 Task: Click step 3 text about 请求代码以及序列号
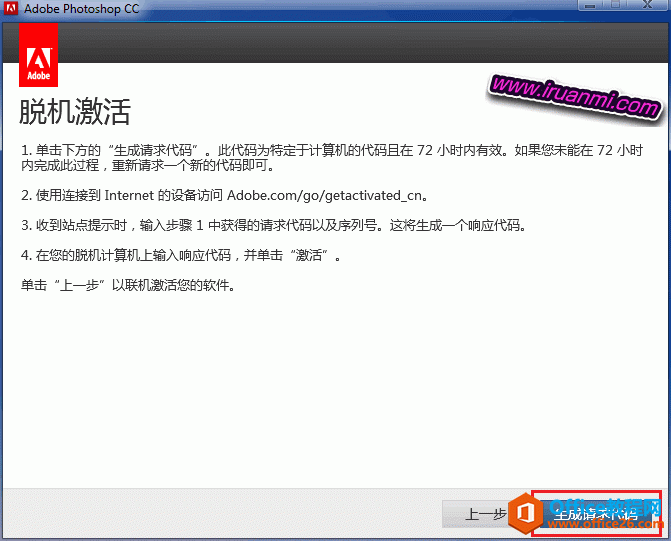point(273,225)
